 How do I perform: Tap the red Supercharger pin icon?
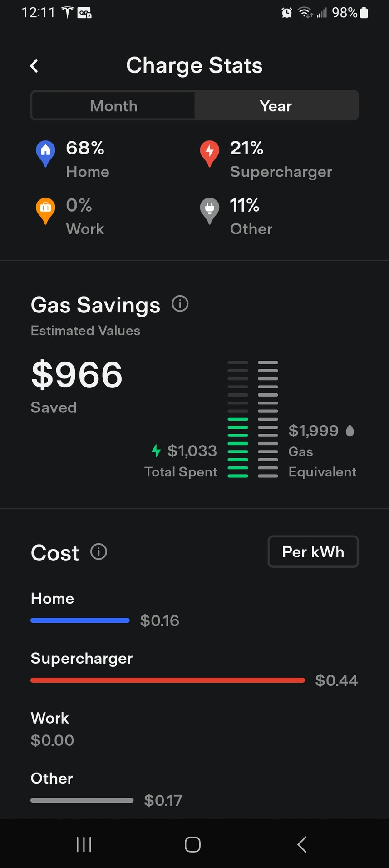pos(209,153)
